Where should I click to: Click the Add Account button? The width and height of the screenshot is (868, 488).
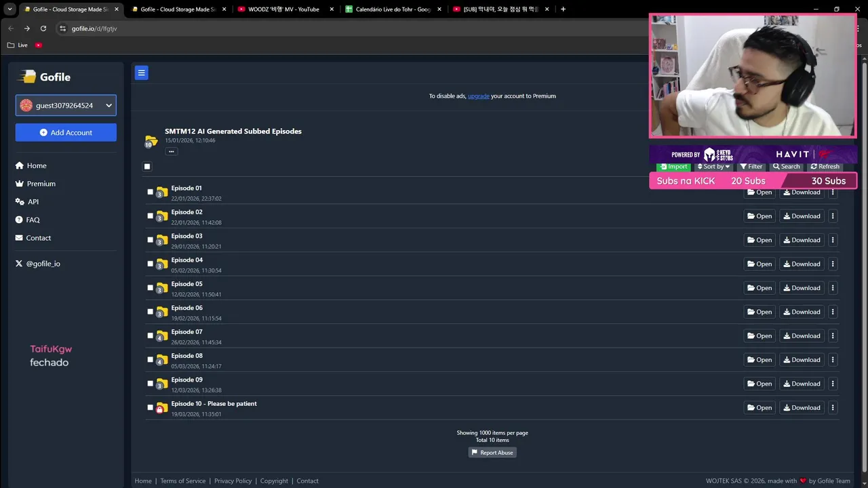pos(66,132)
